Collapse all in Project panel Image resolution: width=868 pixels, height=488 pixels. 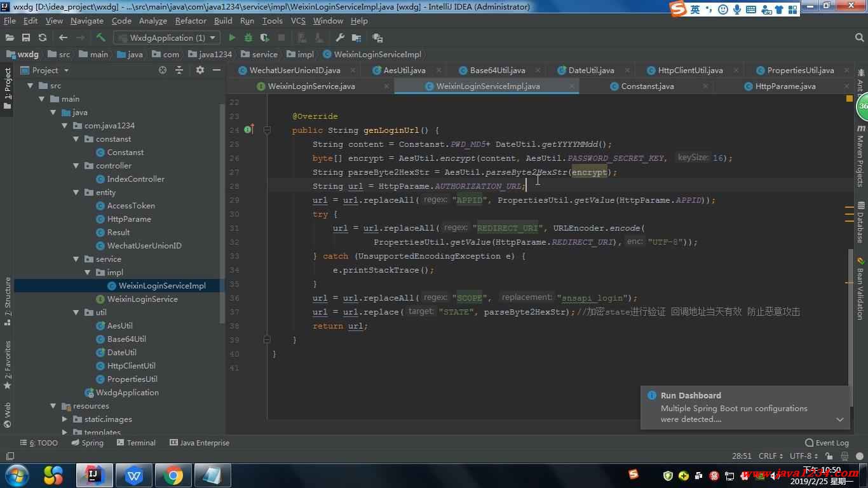point(180,71)
